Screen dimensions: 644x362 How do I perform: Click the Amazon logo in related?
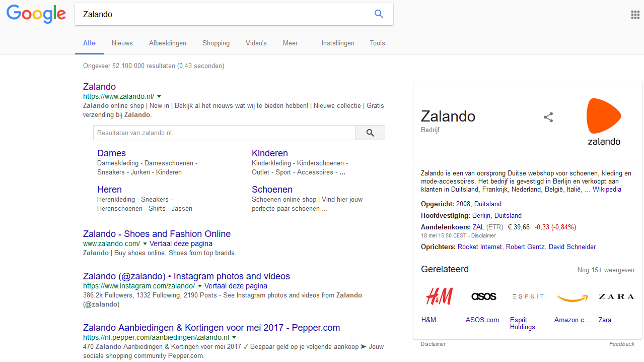(572, 297)
